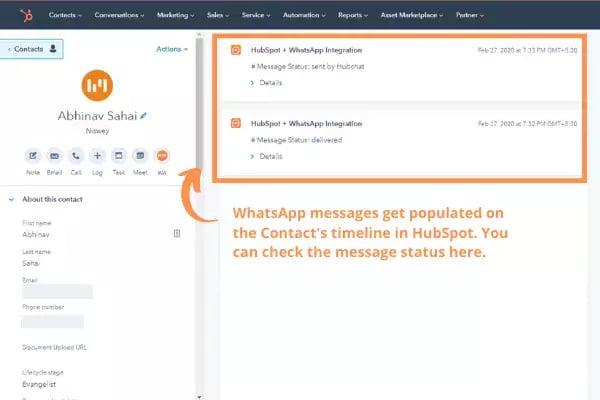
Task: Click the 7:33 PM timestamp
Action: (x=527, y=50)
